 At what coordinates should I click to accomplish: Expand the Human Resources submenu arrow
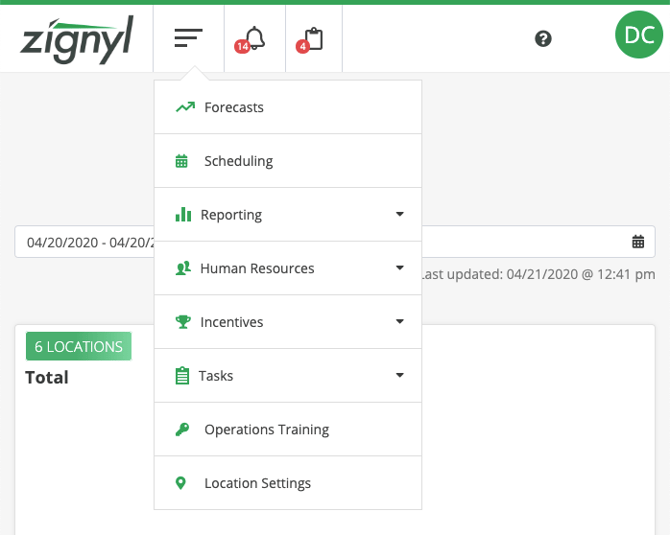pos(399,268)
